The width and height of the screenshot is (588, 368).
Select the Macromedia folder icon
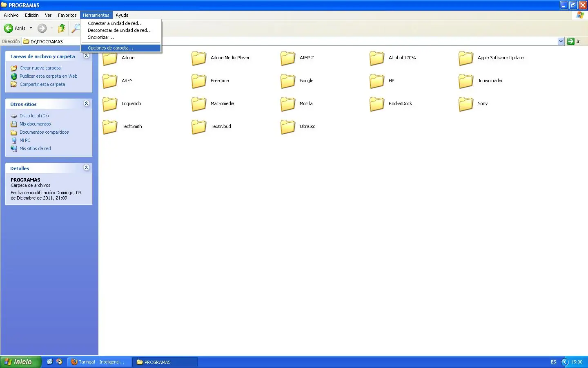coord(199,104)
